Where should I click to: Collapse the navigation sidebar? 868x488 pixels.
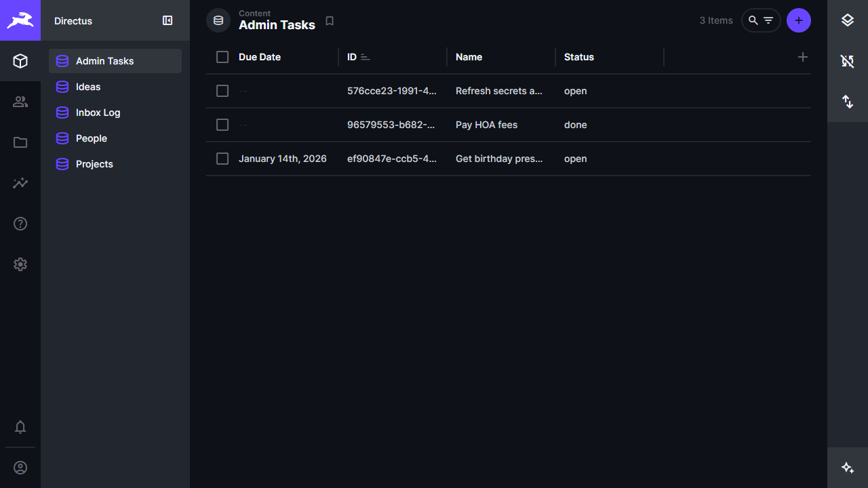(167, 20)
